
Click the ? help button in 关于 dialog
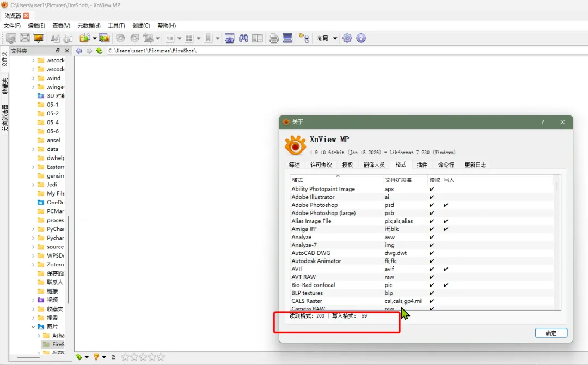(542, 122)
